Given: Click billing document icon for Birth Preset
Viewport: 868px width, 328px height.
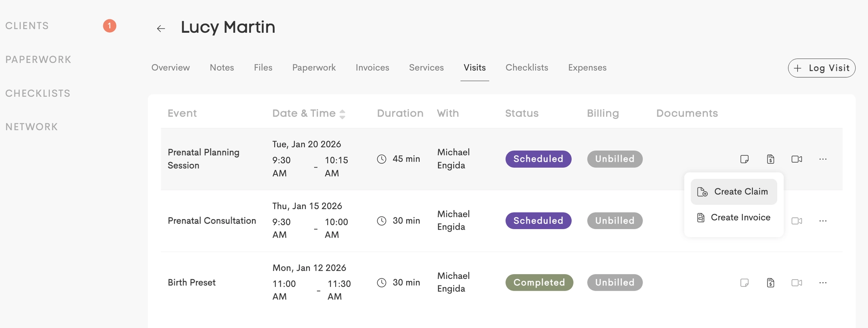Looking at the screenshot, I should 771,283.
